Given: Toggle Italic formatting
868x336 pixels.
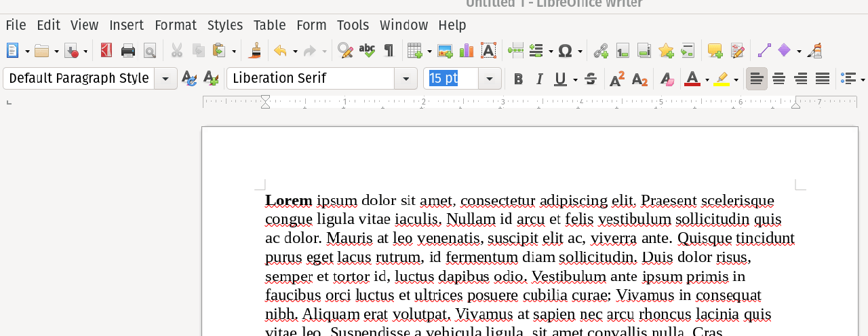Looking at the screenshot, I should [540, 79].
